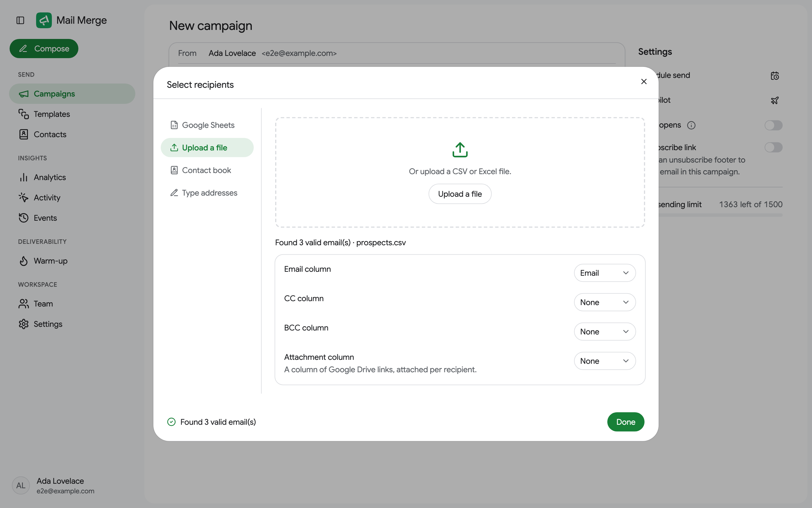The height and width of the screenshot is (508, 812).
Task: Expand the Attachment column dropdown
Action: click(x=605, y=361)
